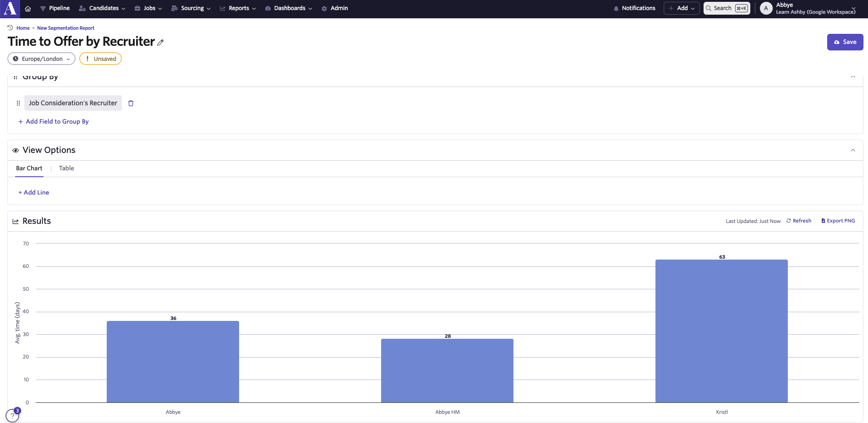Click the Kristl bar showing 63

click(721, 331)
